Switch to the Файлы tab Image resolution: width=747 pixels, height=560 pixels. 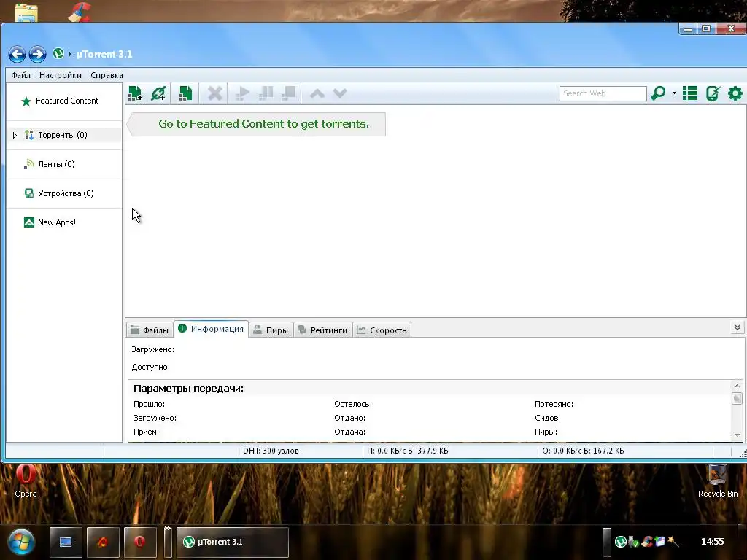[x=149, y=330]
